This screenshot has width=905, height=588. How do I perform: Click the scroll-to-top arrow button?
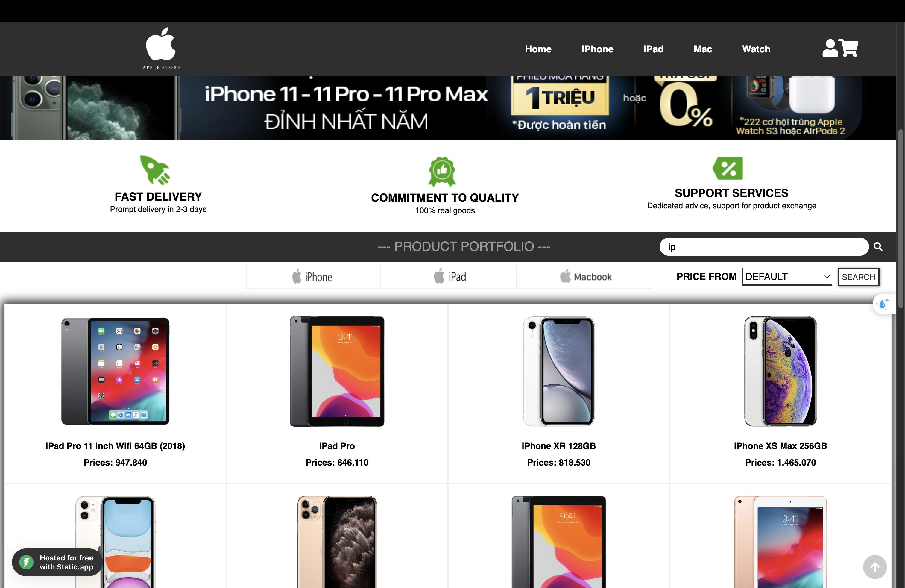(x=874, y=567)
